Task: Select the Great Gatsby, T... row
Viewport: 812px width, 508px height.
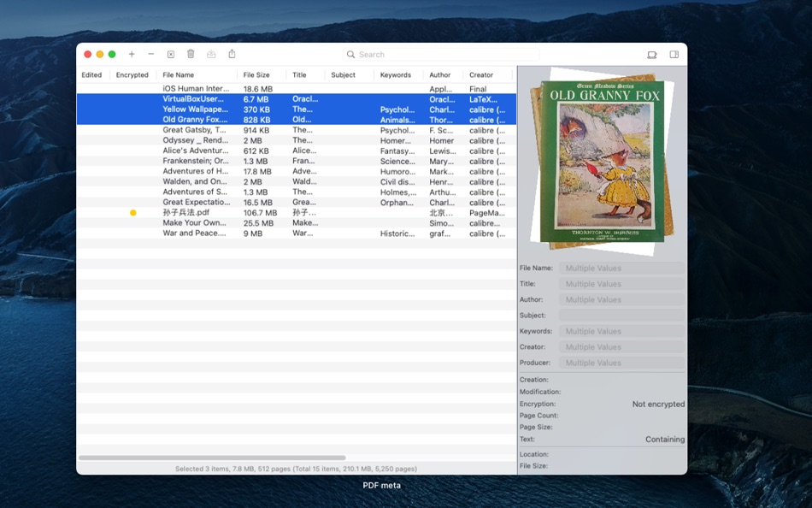Action: (297, 130)
